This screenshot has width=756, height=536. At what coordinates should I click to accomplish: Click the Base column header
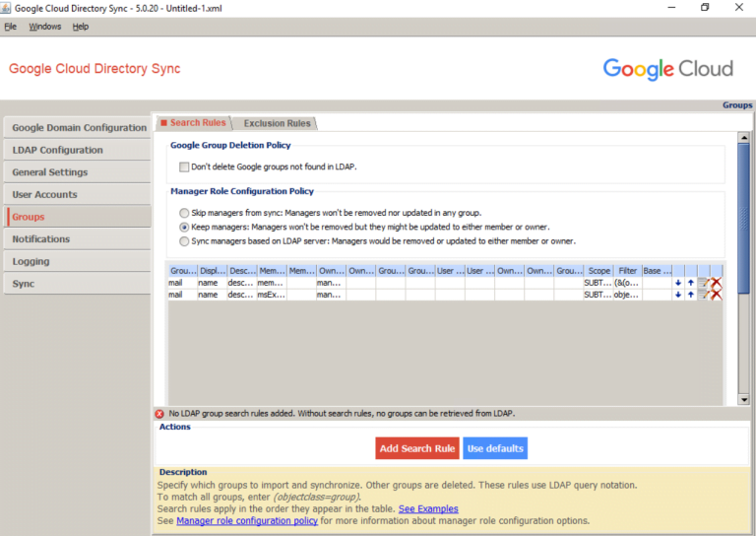pyautogui.click(x=657, y=271)
